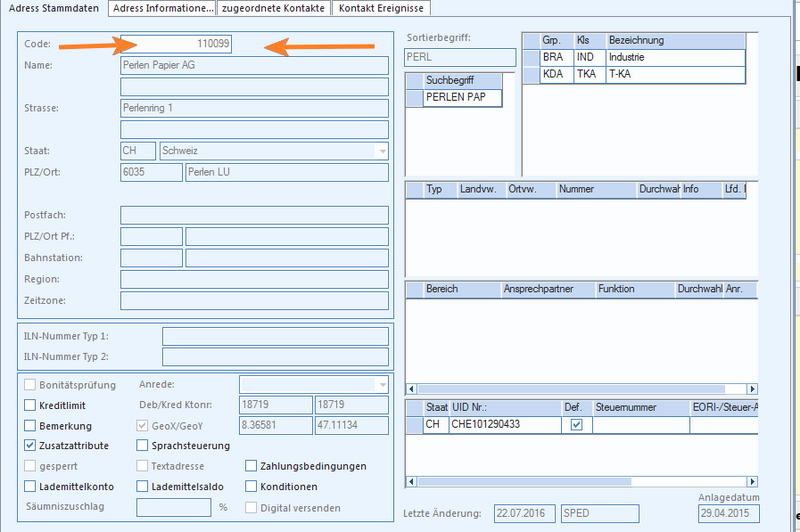Click the Zeitzone input field
This screenshot has width=800, height=532.
click(254, 301)
